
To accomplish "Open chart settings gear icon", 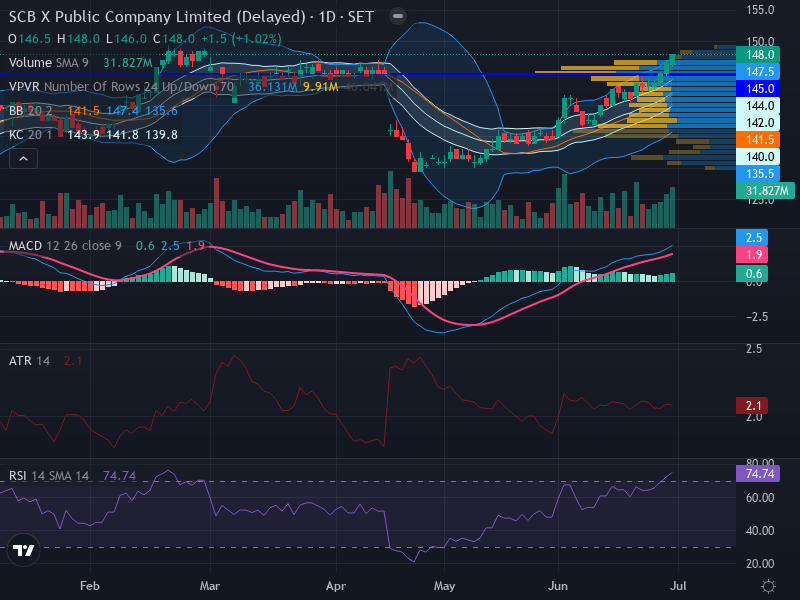I will [x=768, y=586].
